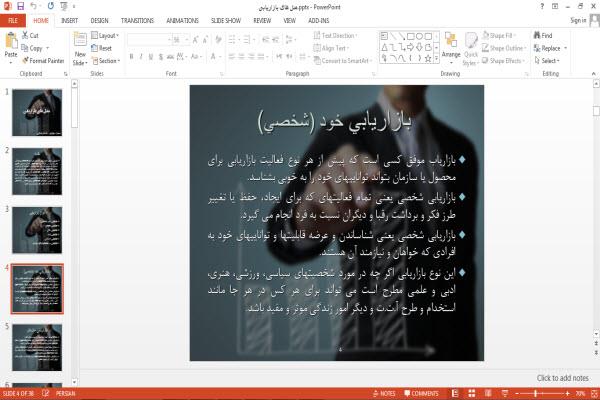
Task: Reset the slide layout
Action: pos(102,48)
